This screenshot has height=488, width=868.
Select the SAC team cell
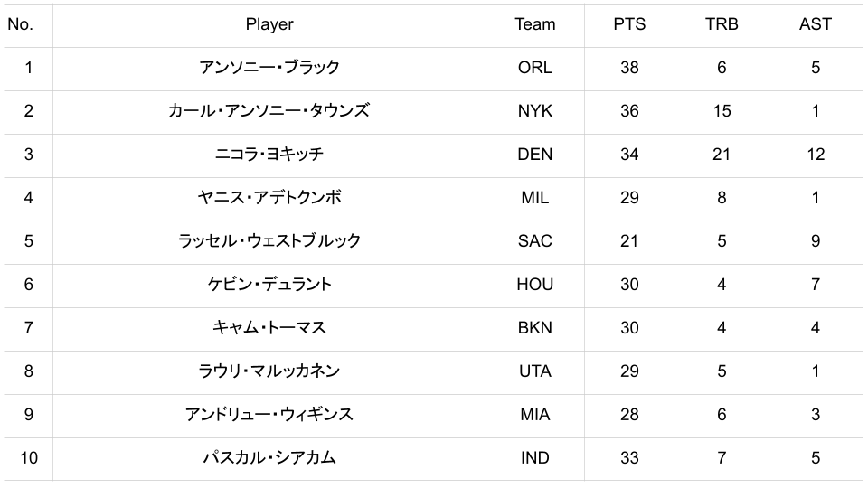coord(535,241)
